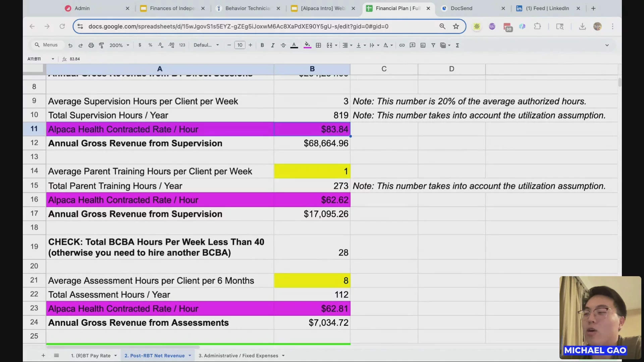Show the collapsed toolbar menus
The height and width of the screenshot is (362, 644).
pos(607,45)
